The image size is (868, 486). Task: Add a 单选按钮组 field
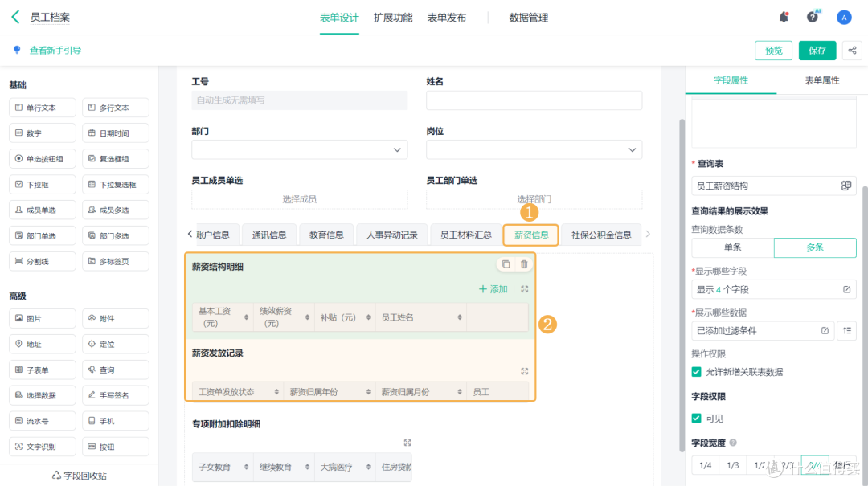point(43,158)
